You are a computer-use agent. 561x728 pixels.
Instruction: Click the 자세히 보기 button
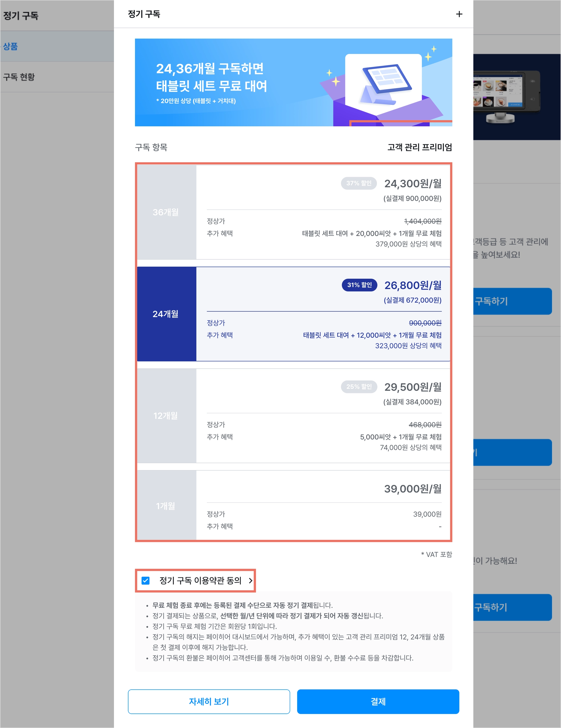coord(209,701)
